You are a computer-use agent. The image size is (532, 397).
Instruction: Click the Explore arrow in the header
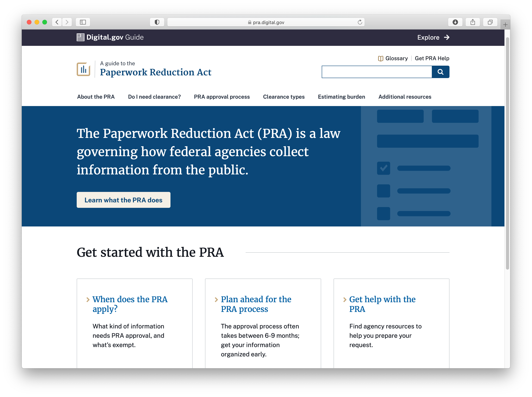click(x=447, y=37)
